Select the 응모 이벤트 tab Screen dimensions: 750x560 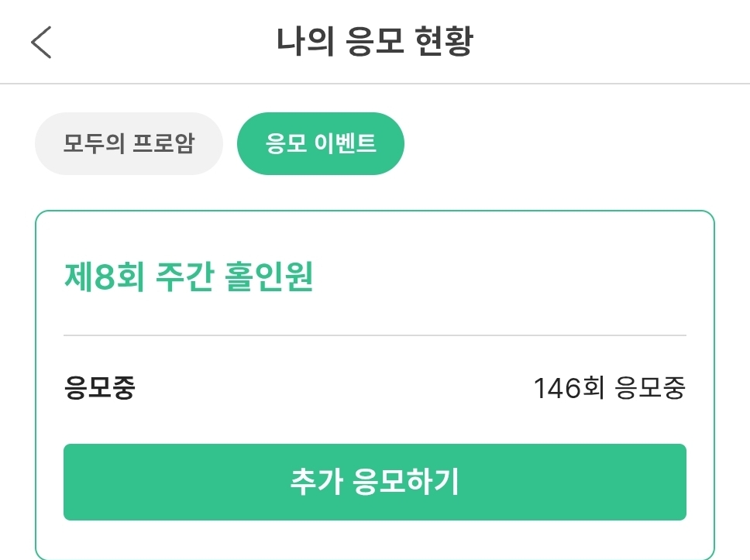tap(321, 143)
